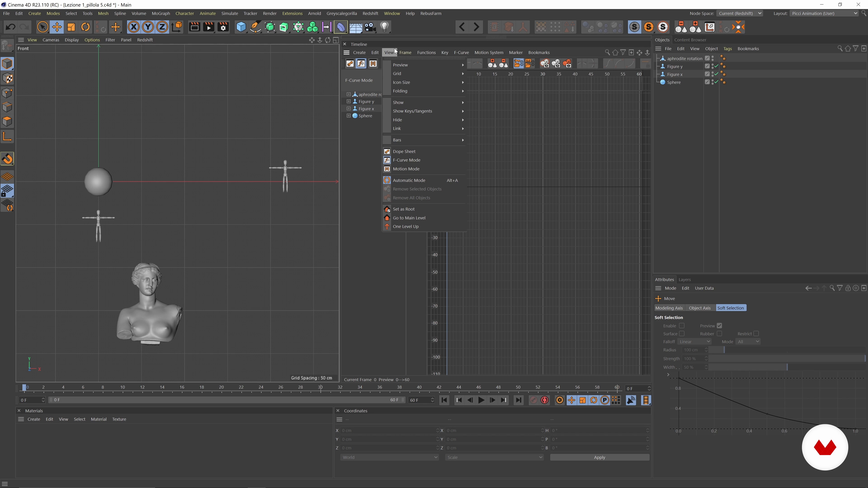Choose F-Curve Mode menu entry

[424, 160]
